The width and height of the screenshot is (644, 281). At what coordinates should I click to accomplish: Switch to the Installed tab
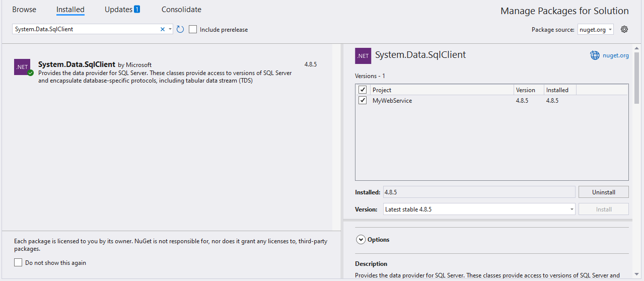70,10
